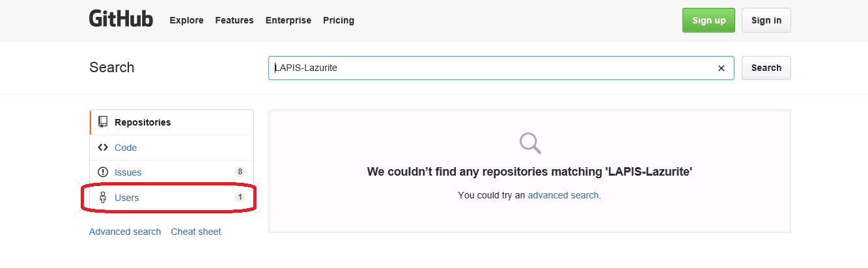Go to the Enterprise page
Screen dimensions: 868x268
click(288, 20)
